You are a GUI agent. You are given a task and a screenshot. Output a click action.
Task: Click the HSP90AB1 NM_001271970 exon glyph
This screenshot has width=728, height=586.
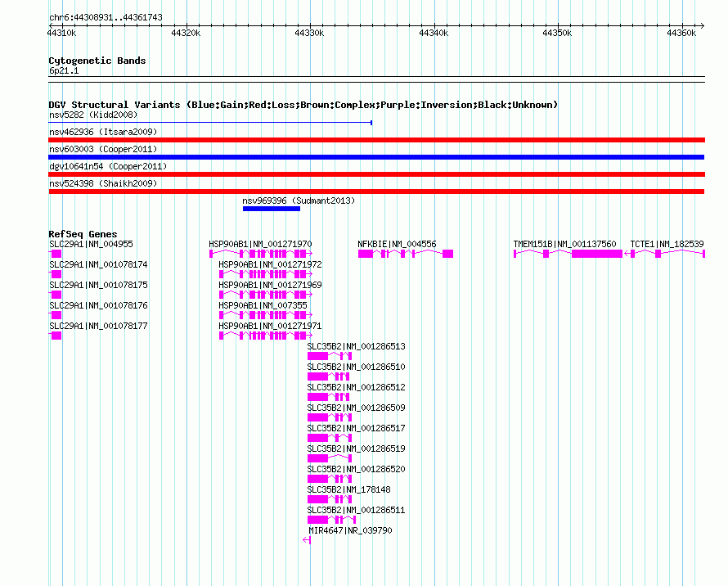(x=260, y=254)
